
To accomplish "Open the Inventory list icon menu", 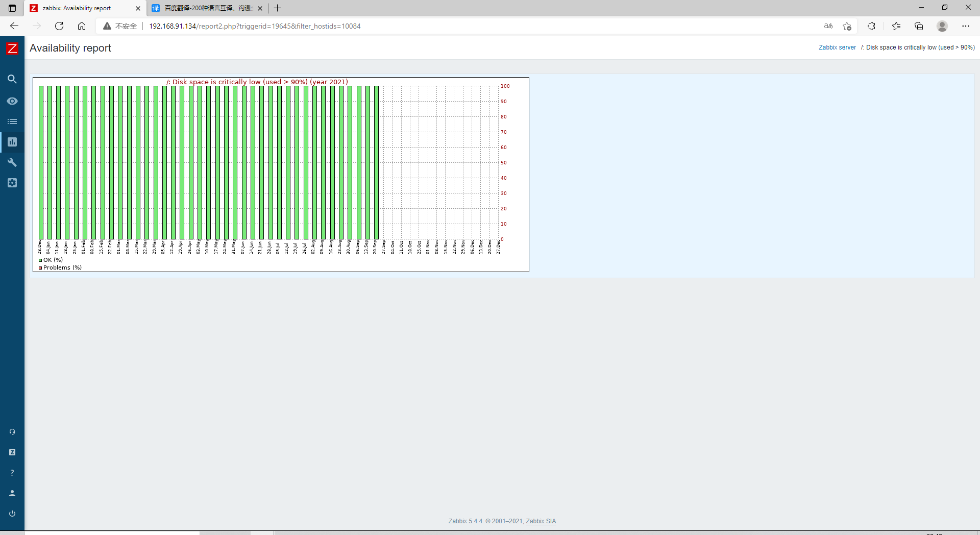I will pyautogui.click(x=12, y=121).
